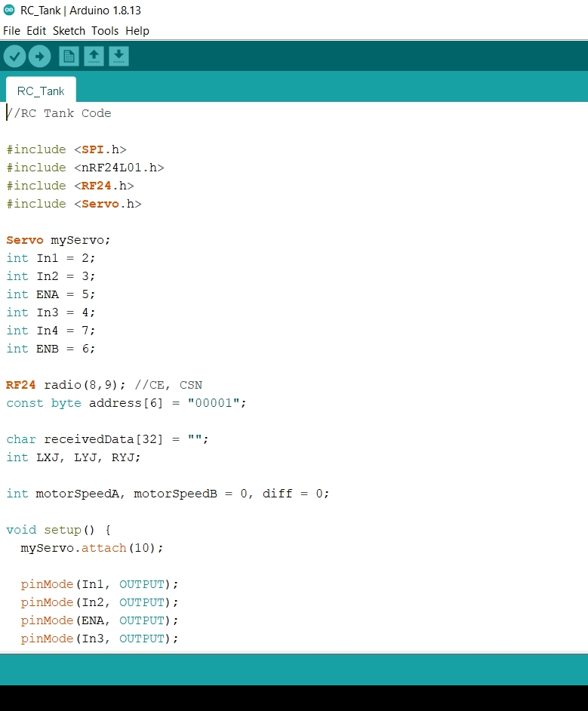Upload the sketch with the arrow button

39,56
